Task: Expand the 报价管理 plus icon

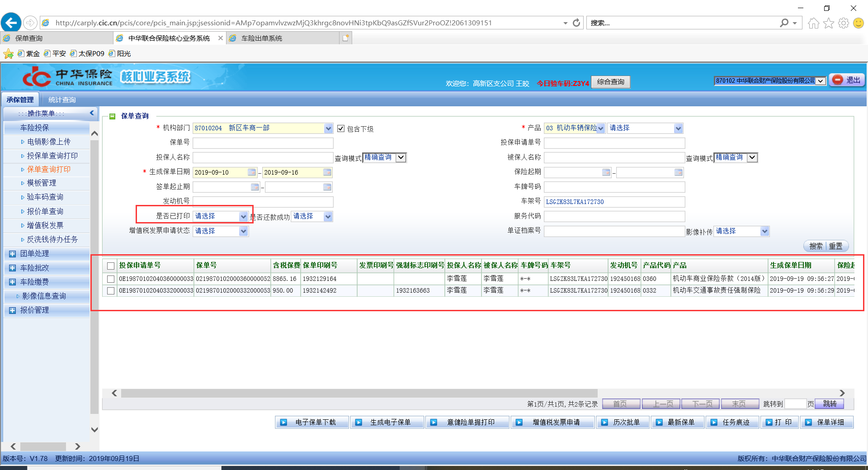Action: [x=12, y=310]
